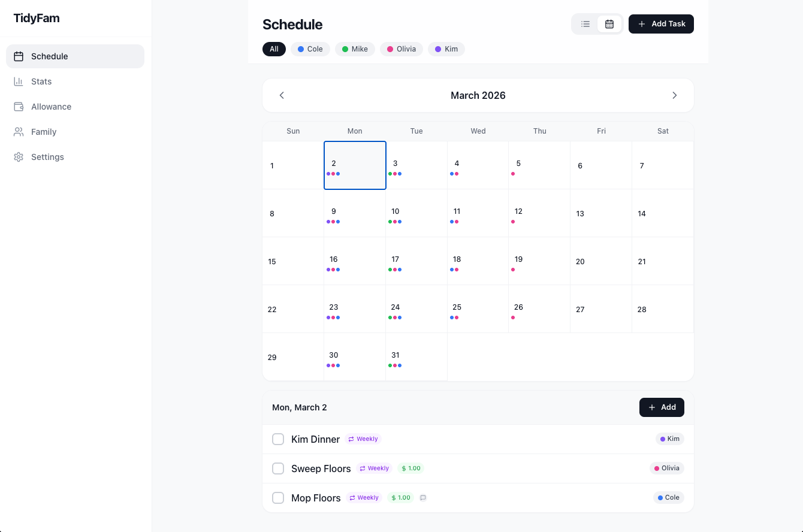Select March 17 on the calendar

tap(416, 261)
